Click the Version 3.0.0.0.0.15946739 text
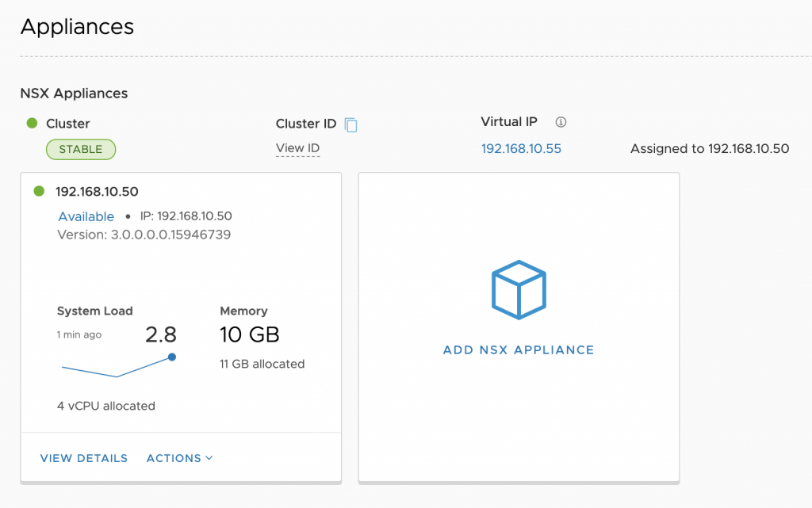 pyautogui.click(x=144, y=235)
